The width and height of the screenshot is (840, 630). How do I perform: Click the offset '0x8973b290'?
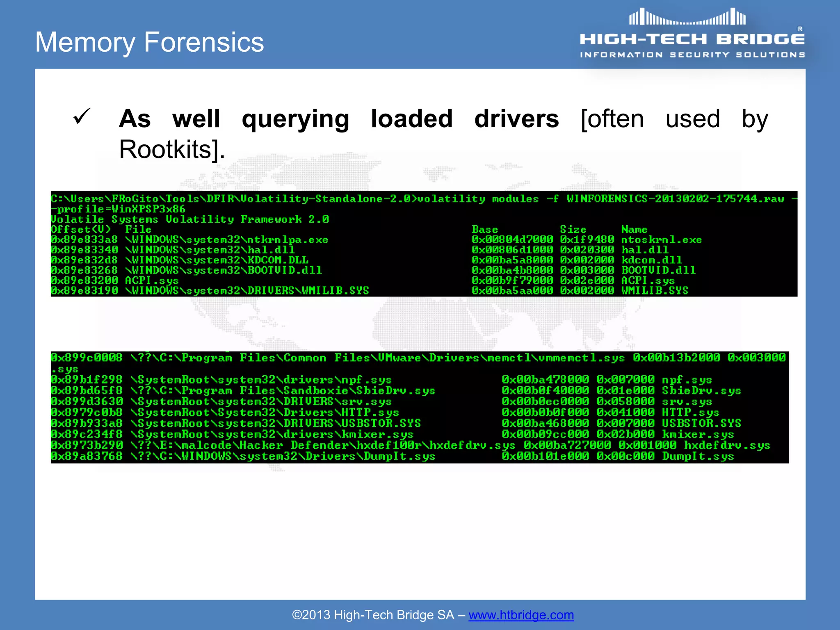pyautogui.click(x=87, y=445)
